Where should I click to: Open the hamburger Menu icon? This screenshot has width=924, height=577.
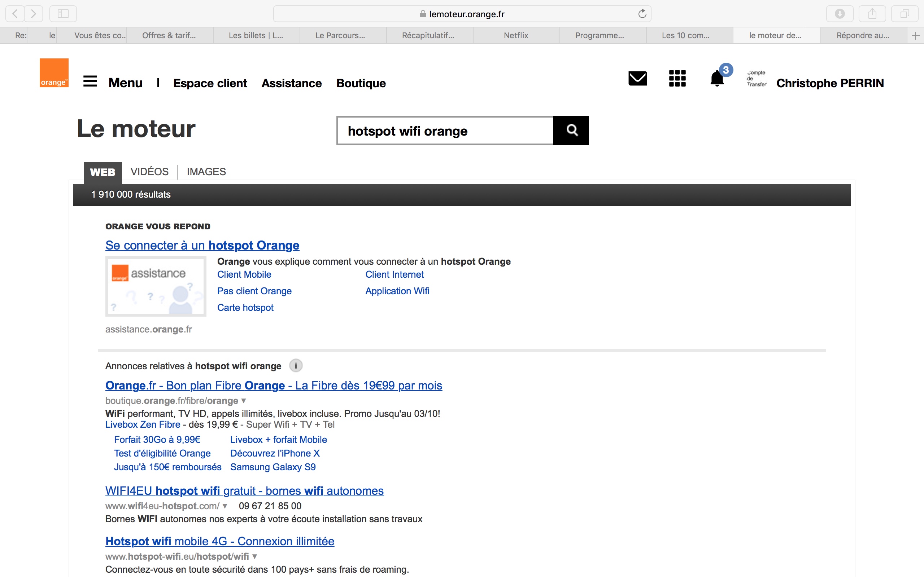(90, 81)
